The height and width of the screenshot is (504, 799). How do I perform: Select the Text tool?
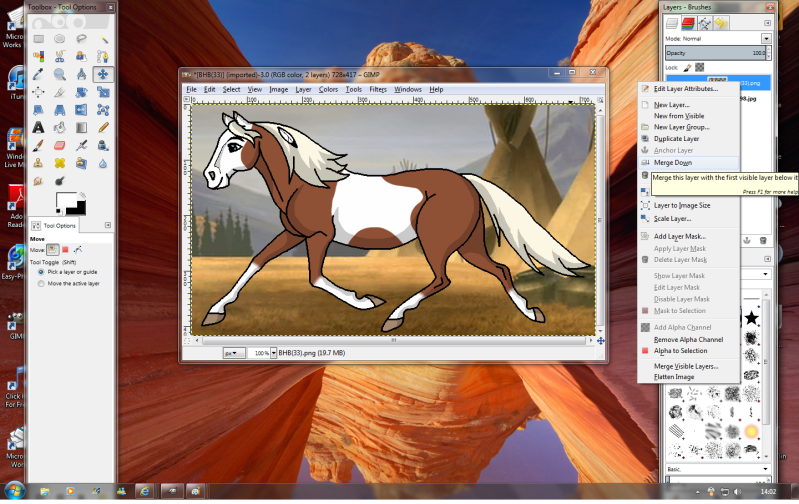38,127
